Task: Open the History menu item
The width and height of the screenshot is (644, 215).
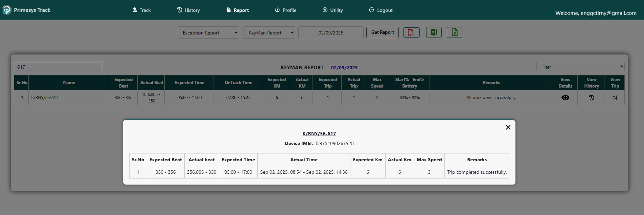Action: (188, 10)
